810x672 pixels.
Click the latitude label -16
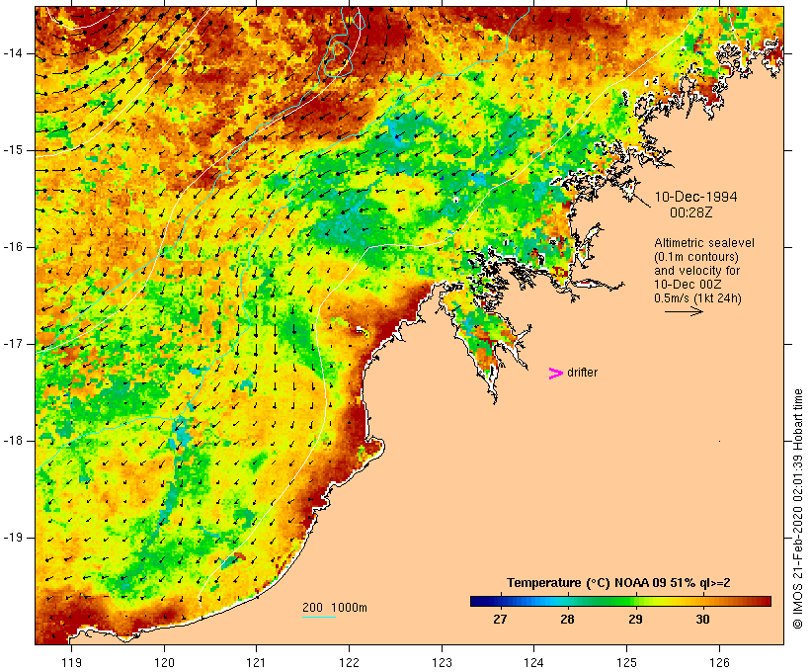pyautogui.click(x=14, y=247)
